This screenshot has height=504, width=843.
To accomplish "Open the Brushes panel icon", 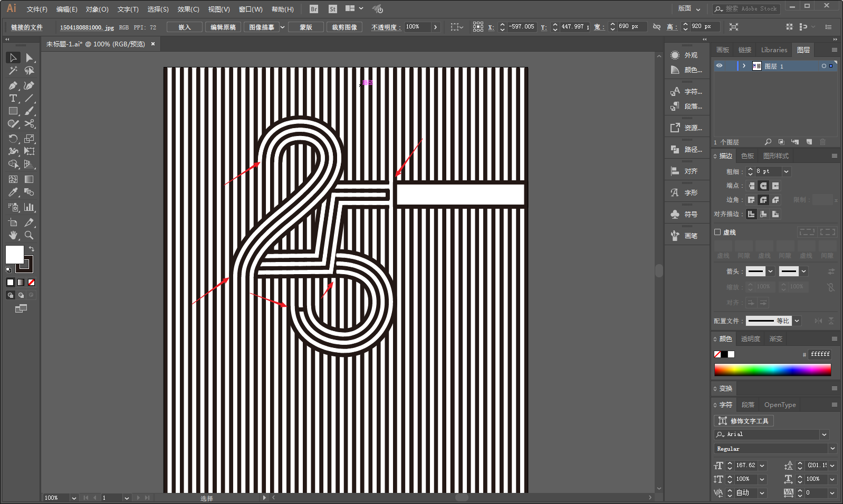I will click(x=675, y=236).
